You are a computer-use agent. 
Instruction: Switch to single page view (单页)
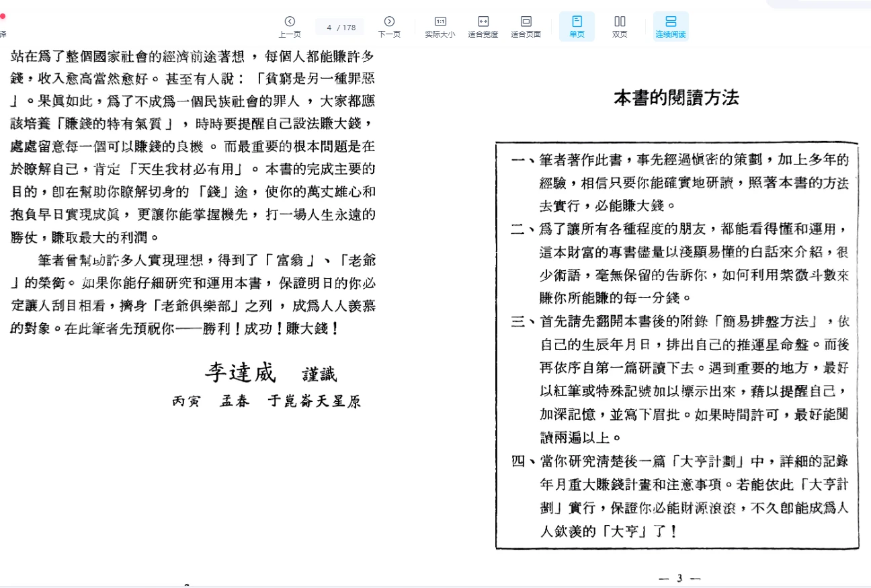tap(577, 27)
